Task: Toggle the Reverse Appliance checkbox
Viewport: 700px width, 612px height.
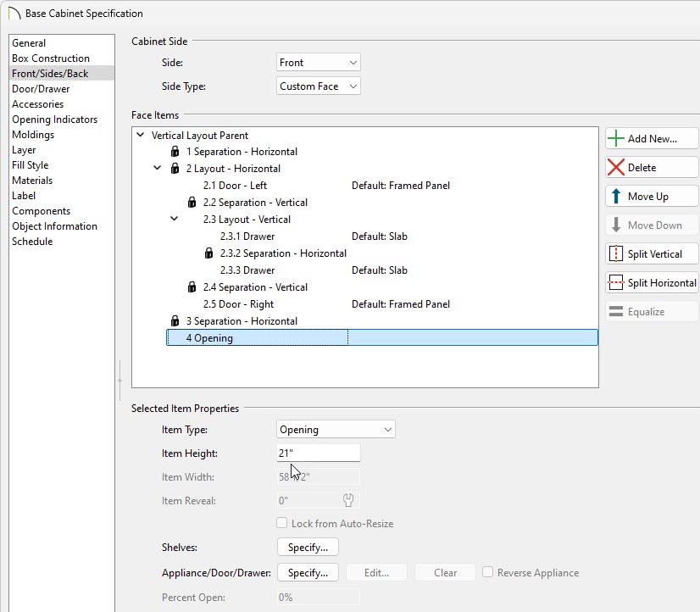Action: coord(488,572)
